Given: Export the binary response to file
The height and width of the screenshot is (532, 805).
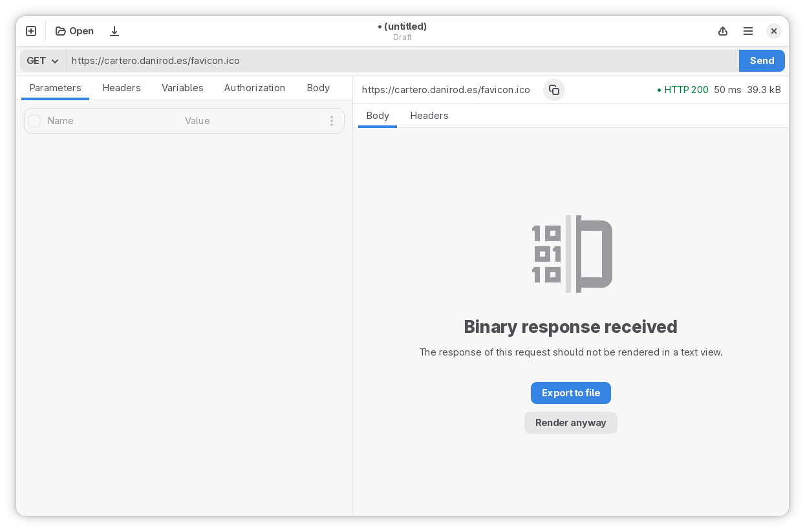Looking at the screenshot, I should (x=570, y=392).
